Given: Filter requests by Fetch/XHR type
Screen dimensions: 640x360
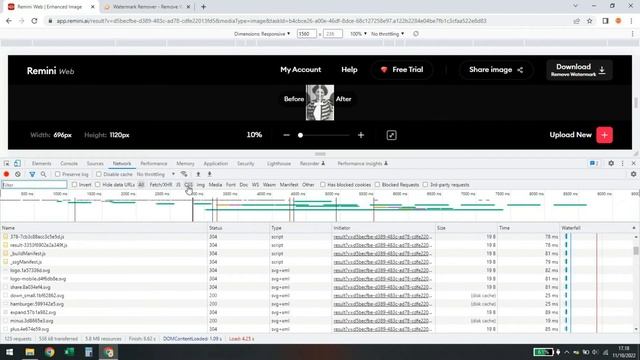Looking at the screenshot, I should click(161, 185).
